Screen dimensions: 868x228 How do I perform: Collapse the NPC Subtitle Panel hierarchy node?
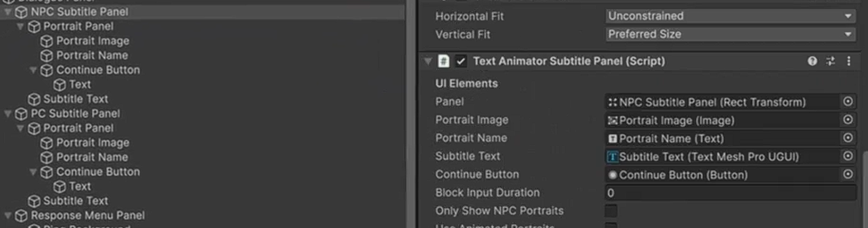click(8, 12)
